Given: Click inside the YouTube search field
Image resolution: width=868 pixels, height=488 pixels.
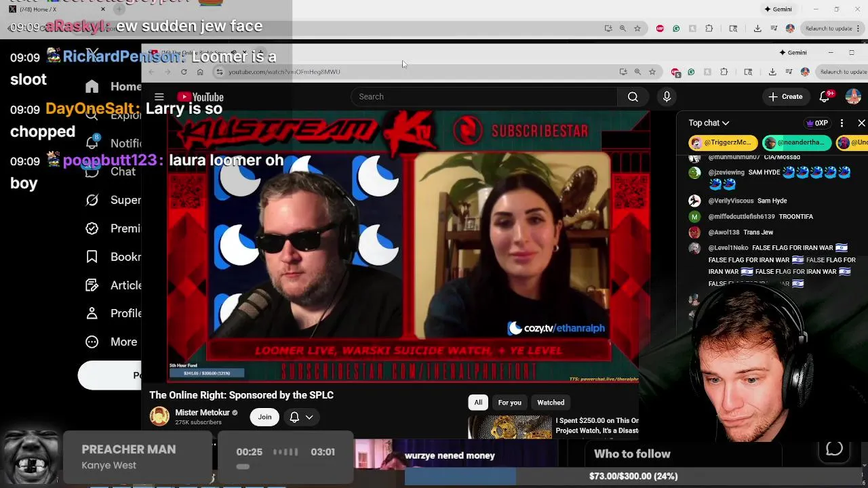Looking at the screenshot, I should click(484, 97).
